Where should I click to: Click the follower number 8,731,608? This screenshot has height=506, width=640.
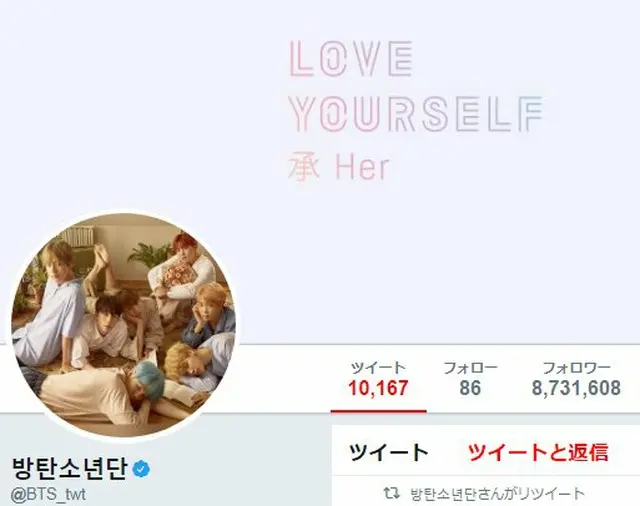click(576, 388)
